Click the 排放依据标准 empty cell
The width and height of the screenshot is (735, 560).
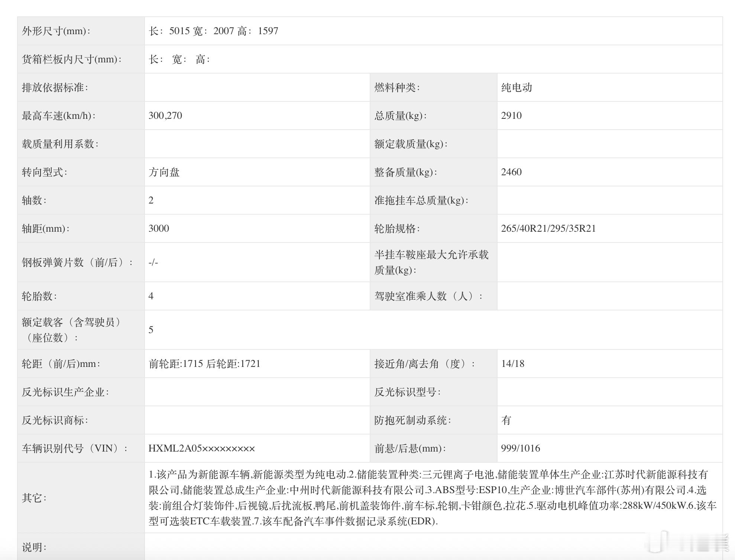(x=256, y=88)
